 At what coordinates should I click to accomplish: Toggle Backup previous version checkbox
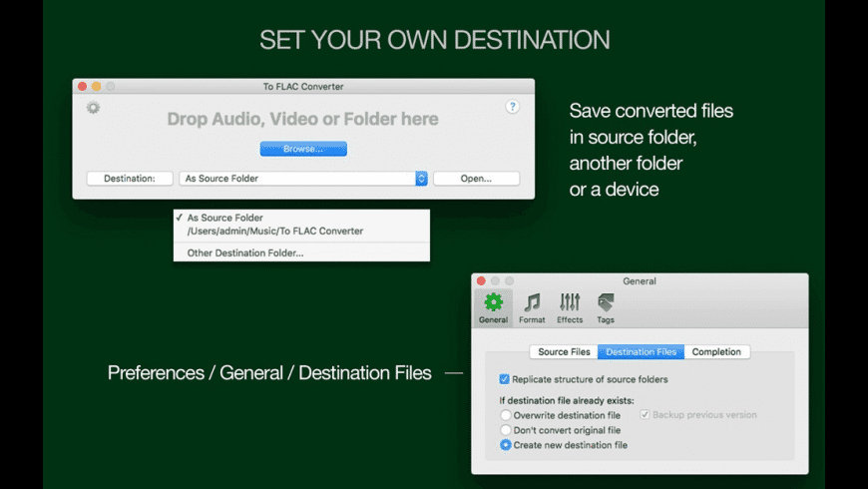[x=645, y=415]
